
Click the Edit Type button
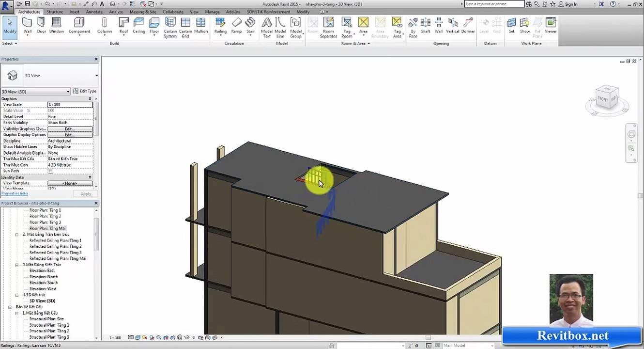click(85, 91)
